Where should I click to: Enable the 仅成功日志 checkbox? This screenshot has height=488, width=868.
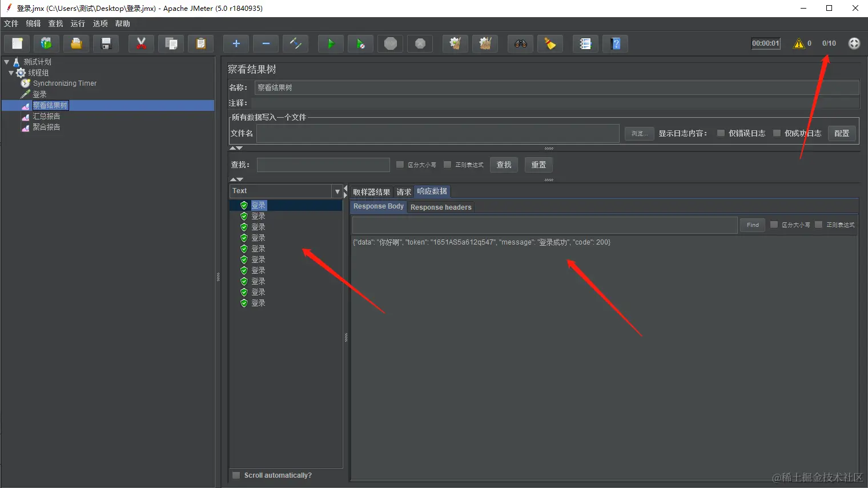(777, 133)
